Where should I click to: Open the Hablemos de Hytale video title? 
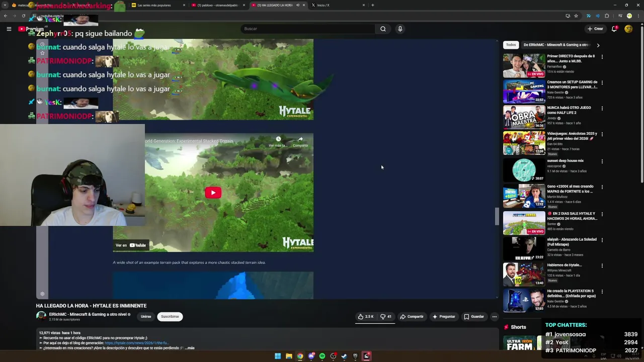564,265
